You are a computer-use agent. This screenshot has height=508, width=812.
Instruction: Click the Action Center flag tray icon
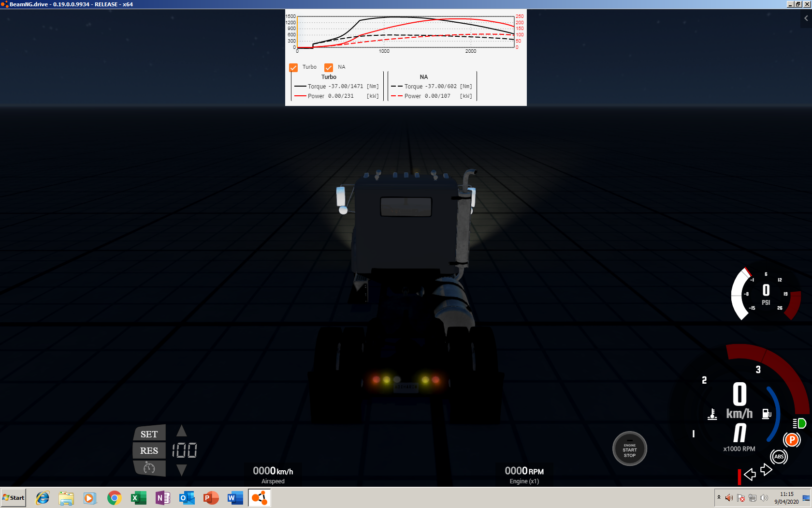741,498
